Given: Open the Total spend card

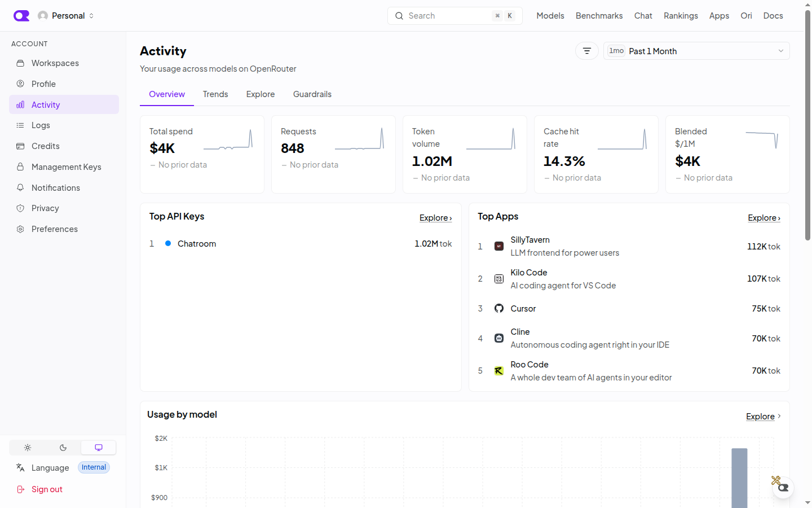Looking at the screenshot, I should pos(202,155).
